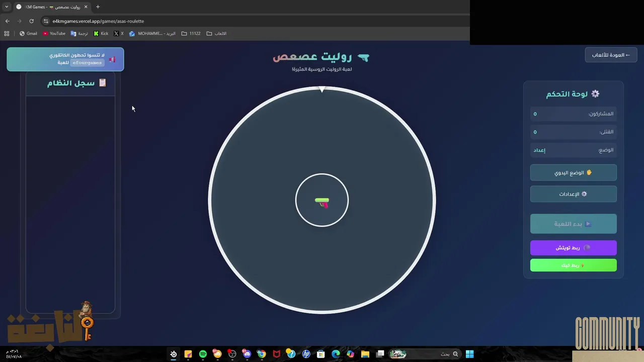Open the Gmail bookmark
The height and width of the screenshot is (362, 644).
point(28,34)
